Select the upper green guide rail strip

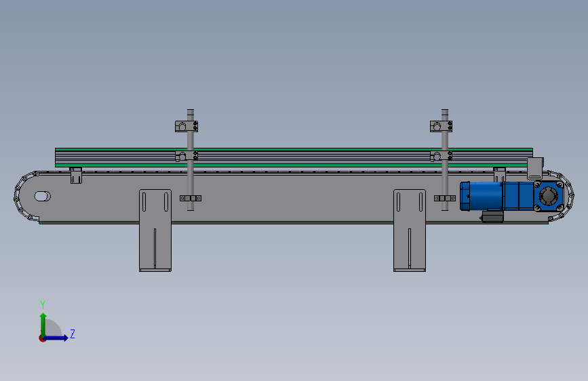pyautogui.click(x=294, y=149)
